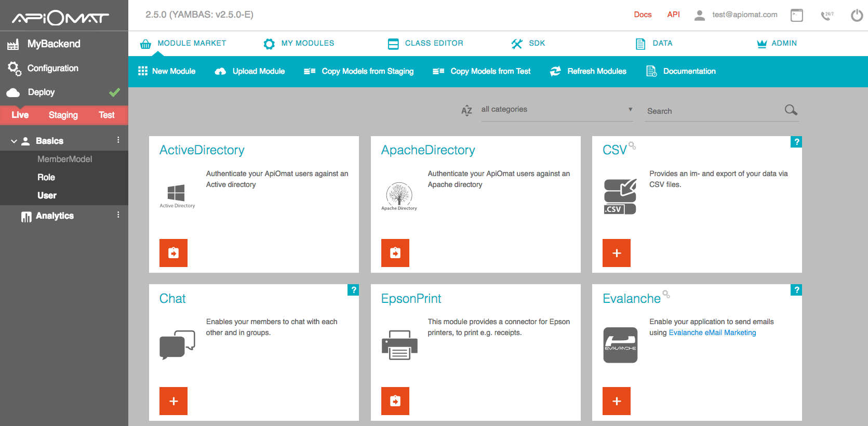Click the EpsonPrint printer icon

coord(399,345)
